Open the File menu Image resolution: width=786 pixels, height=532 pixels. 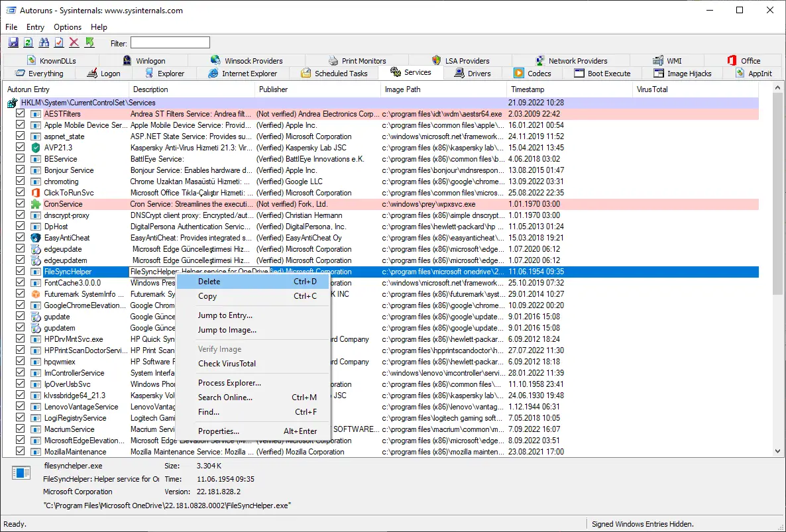11,27
